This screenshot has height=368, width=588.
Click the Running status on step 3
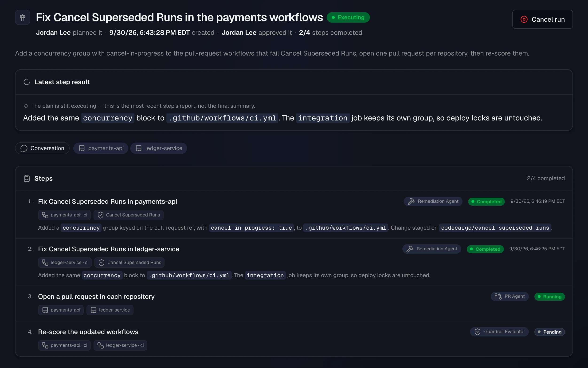549,296
